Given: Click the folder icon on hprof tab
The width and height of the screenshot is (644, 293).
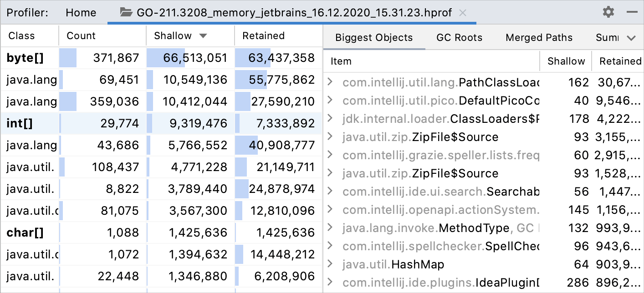Looking at the screenshot, I should click(126, 12).
